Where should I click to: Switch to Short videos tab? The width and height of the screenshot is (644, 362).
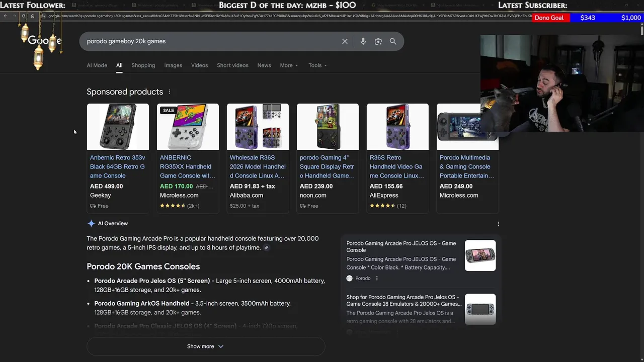pyautogui.click(x=232, y=65)
